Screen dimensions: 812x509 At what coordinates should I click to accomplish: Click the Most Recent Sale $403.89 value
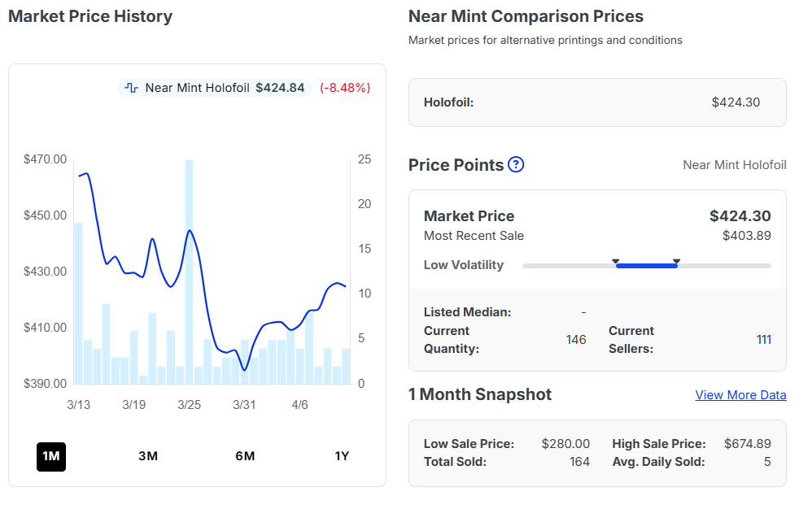tap(746, 236)
